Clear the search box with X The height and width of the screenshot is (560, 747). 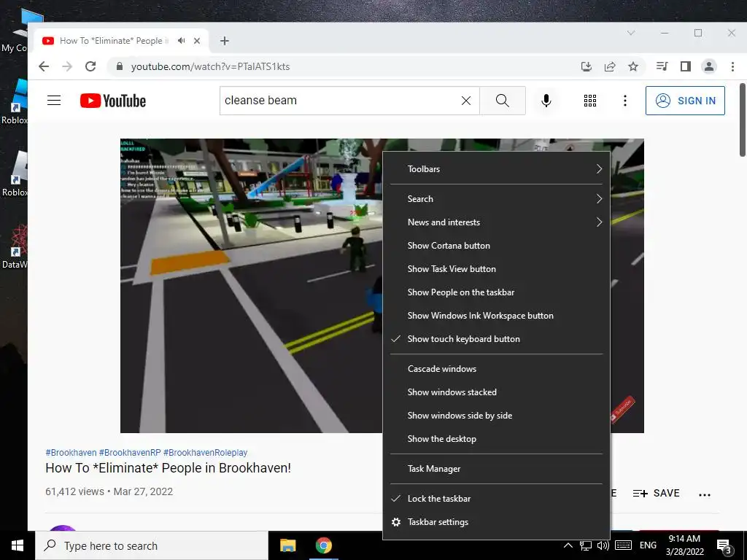coord(466,101)
